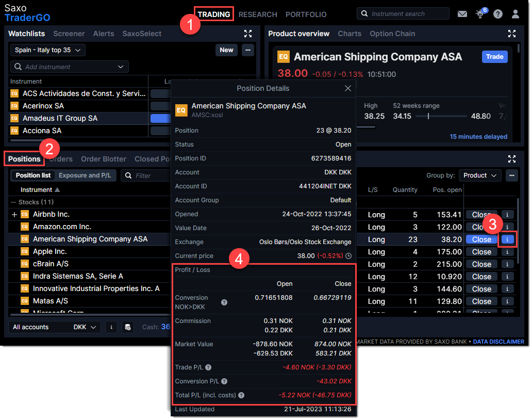Switch to the Option Chain tab
The width and height of the screenshot is (532, 420).
coord(392,33)
